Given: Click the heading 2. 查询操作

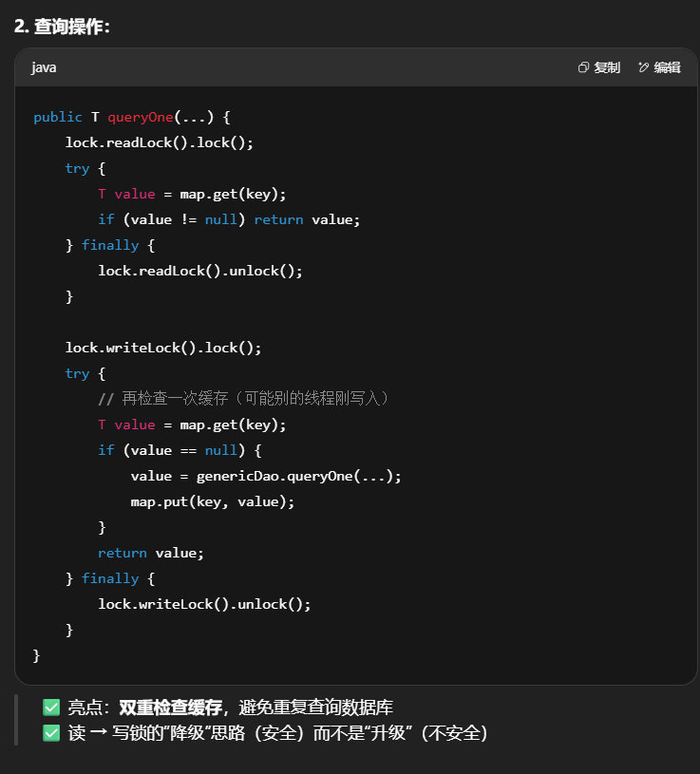Looking at the screenshot, I should pyautogui.click(x=63, y=27).
